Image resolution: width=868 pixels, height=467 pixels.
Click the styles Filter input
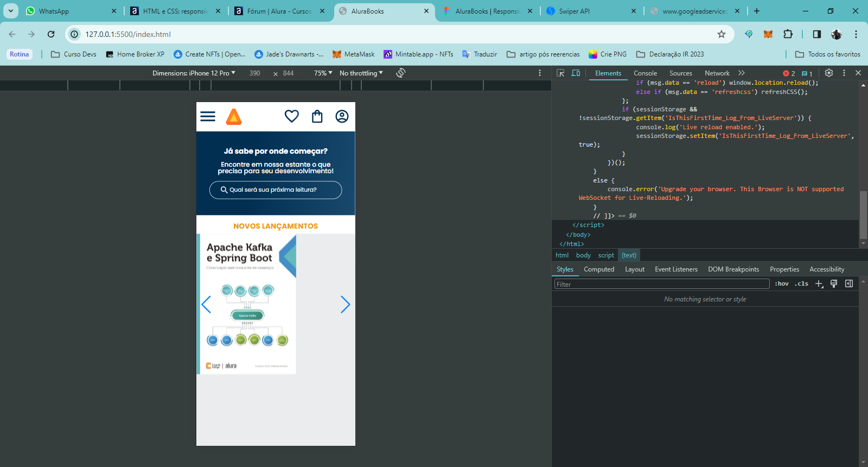tap(661, 284)
